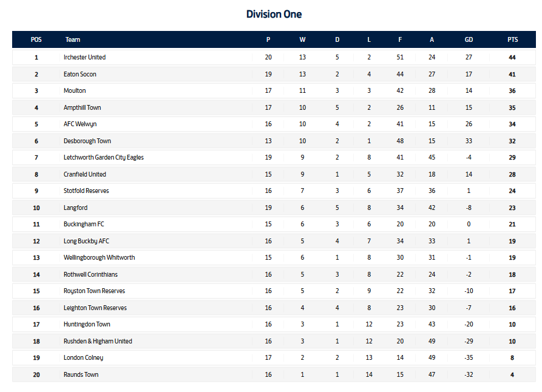The height and width of the screenshot is (392, 542).
Task: Click on AFC Welwyn
Action: pyautogui.click(x=80, y=124)
